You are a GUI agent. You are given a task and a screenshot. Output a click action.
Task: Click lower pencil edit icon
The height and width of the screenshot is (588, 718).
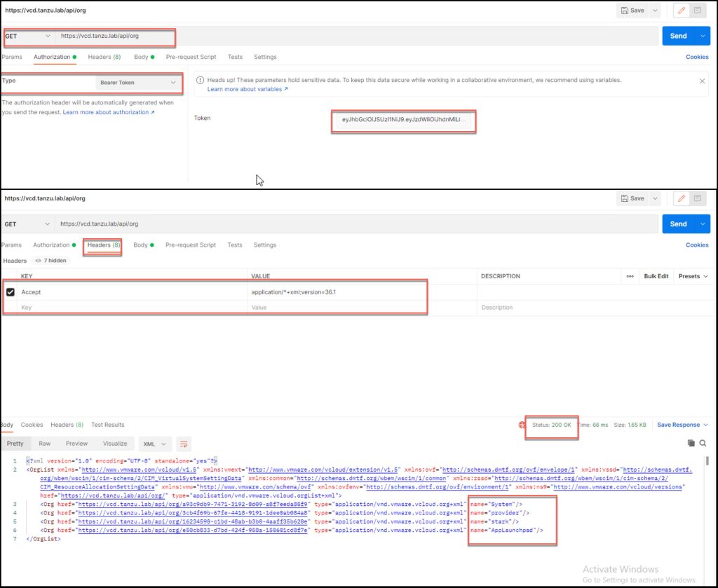point(682,198)
